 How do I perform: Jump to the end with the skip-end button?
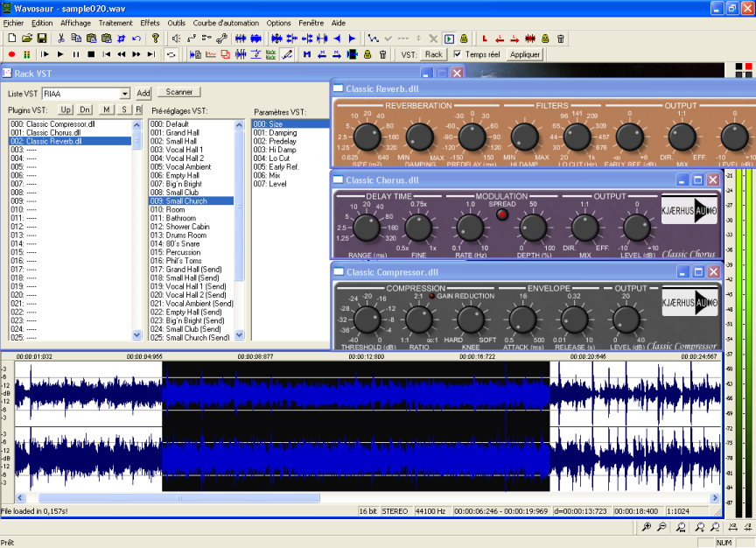point(151,54)
